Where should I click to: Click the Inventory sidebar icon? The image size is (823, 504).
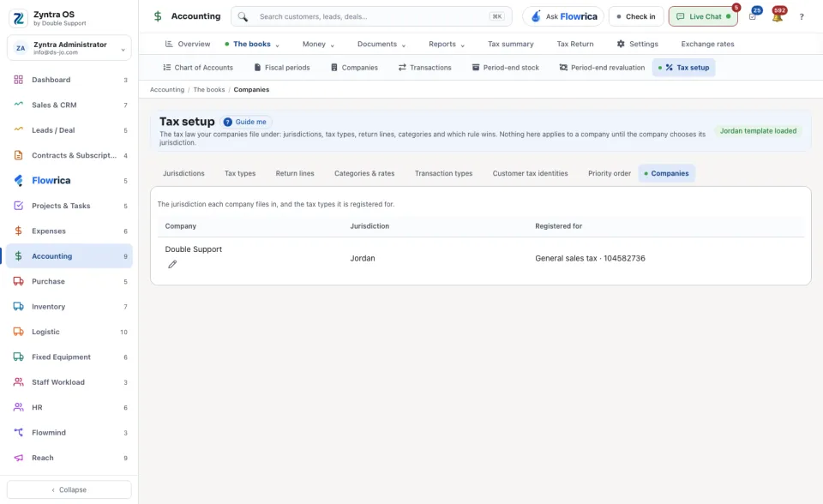click(x=18, y=307)
